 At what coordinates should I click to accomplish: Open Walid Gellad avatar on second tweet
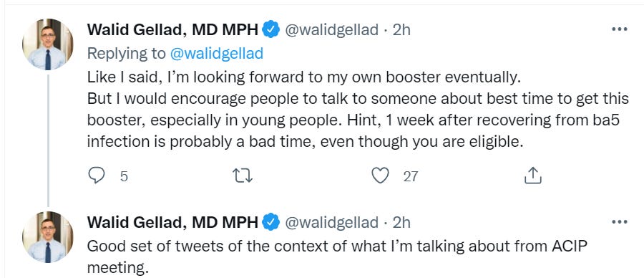pyautogui.click(x=48, y=237)
